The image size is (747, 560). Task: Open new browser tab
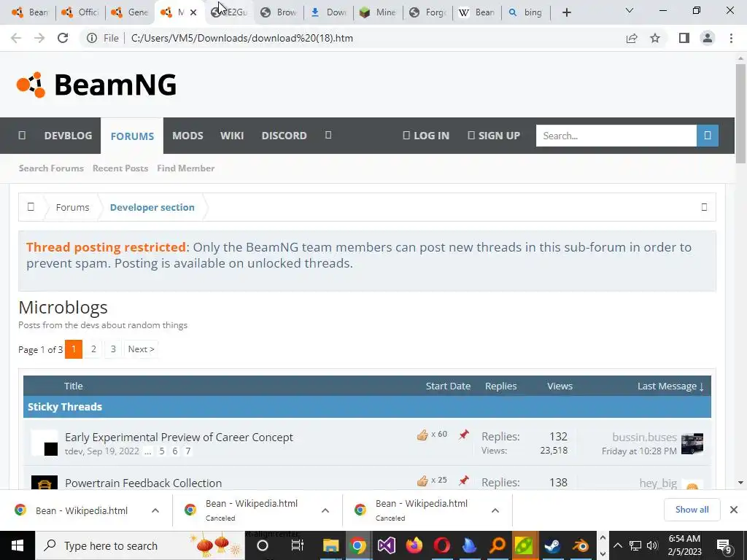point(566,12)
